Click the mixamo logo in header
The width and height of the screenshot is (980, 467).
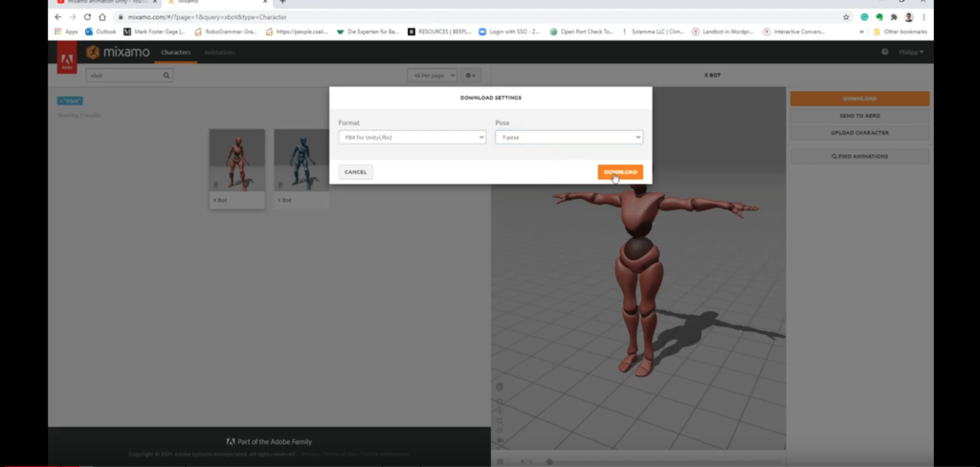(119, 52)
